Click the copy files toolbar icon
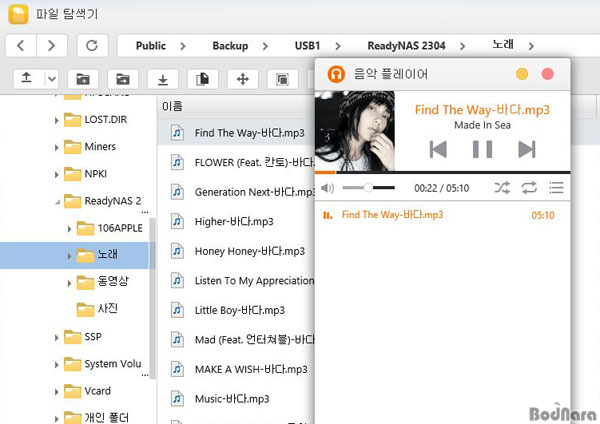600x424 pixels. click(202, 79)
